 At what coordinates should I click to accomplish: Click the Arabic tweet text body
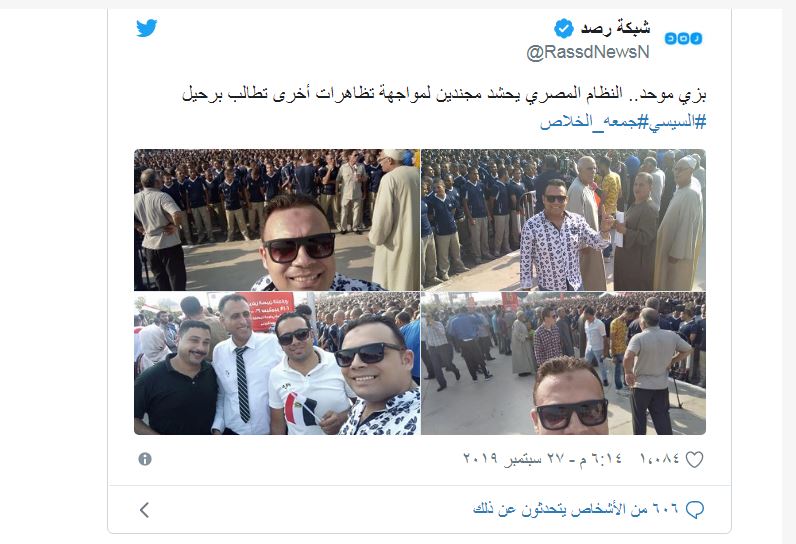444,94
